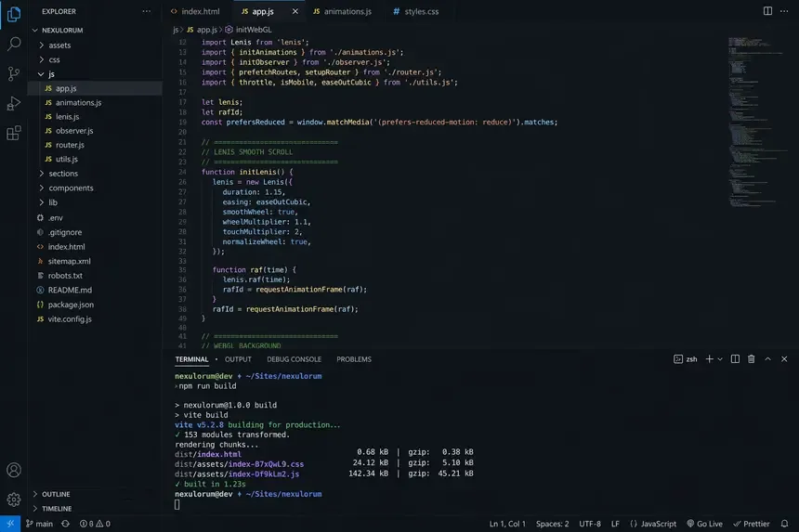
Task: Kill the terminal with trash icon
Action: [751, 359]
